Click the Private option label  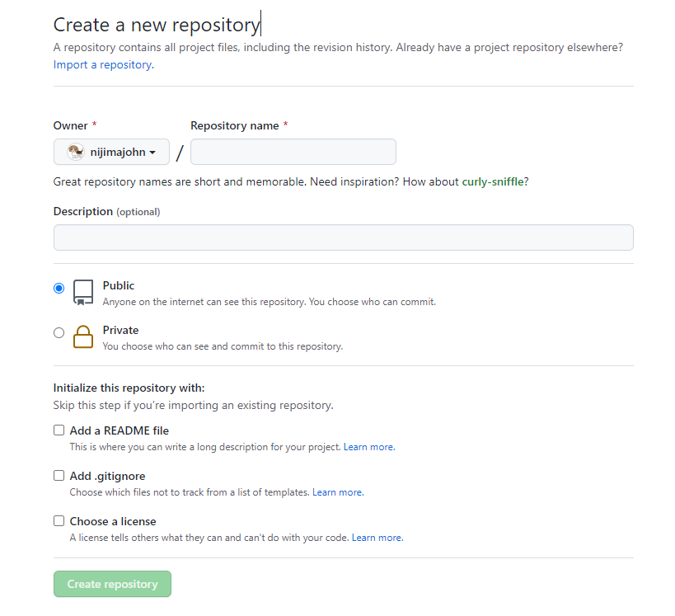pos(120,330)
